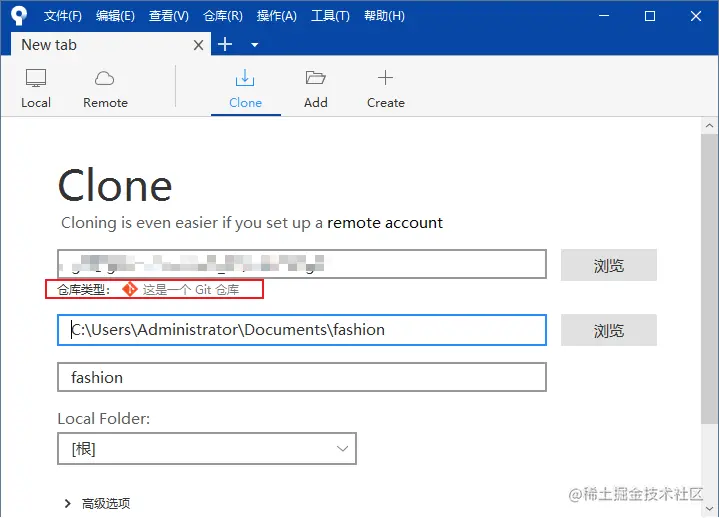Minimize the Sourcetree window
The height and width of the screenshot is (518, 719).
pos(604,16)
